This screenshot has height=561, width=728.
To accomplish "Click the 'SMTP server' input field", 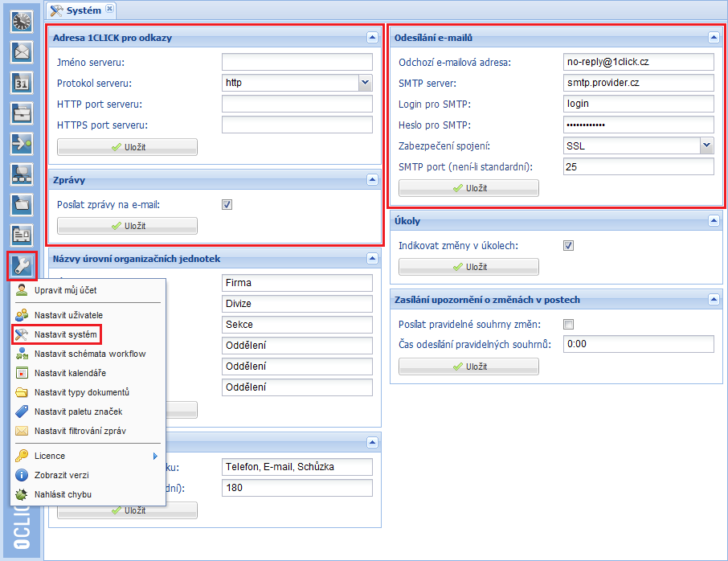I will [x=638, y=83].
